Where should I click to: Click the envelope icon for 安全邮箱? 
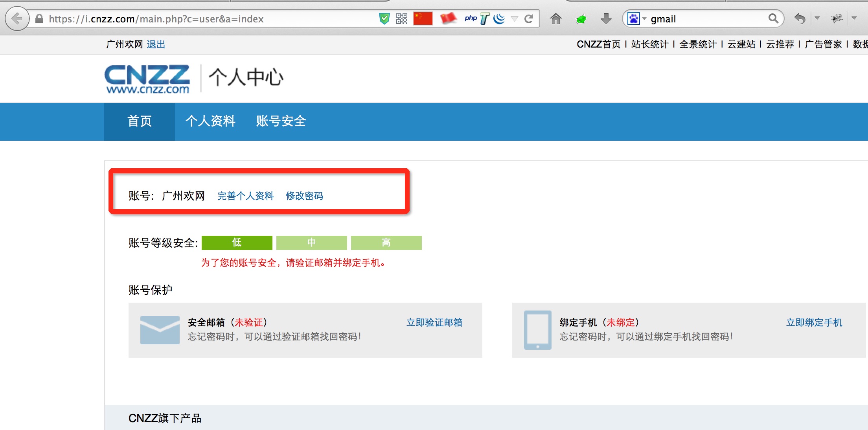160,330
